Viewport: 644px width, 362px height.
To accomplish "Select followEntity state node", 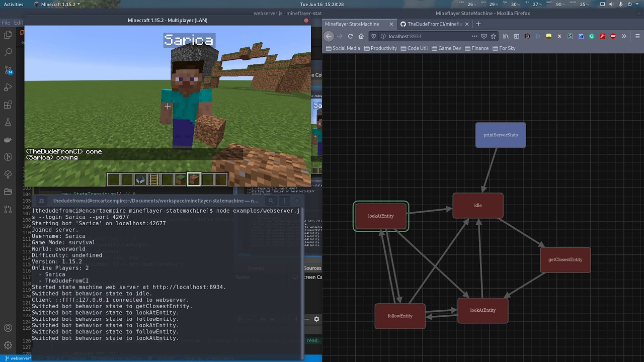I will click(400, 316).
